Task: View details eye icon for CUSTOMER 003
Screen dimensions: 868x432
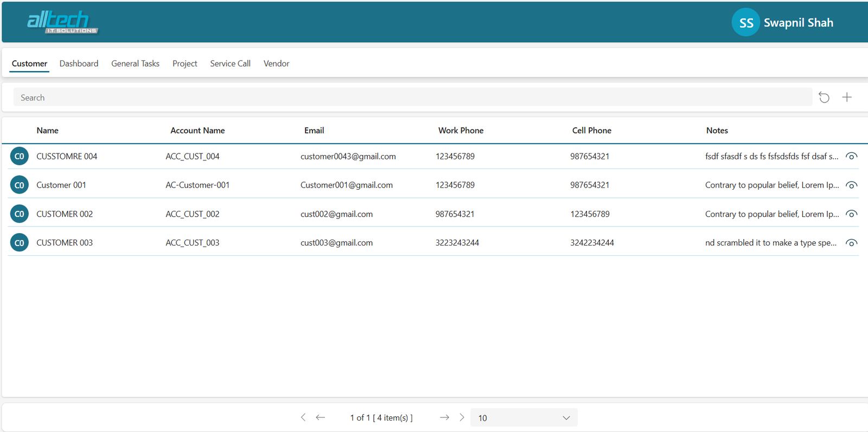Action: click(x=852, y=243)
